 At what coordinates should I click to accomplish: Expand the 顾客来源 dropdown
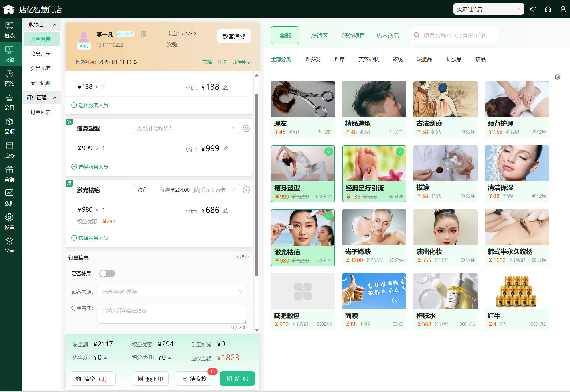[172, 292]
